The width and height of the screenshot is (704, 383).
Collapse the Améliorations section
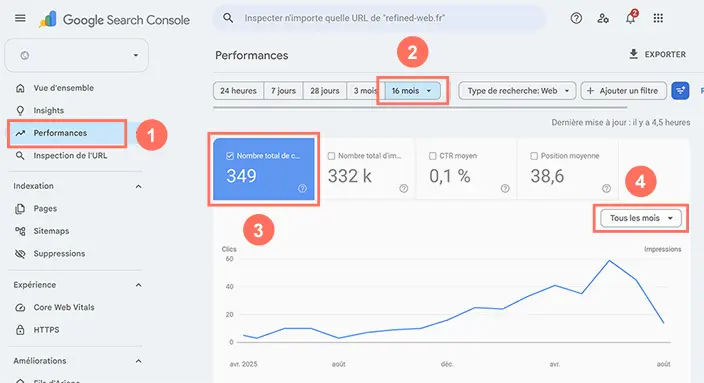pos(139,361)
